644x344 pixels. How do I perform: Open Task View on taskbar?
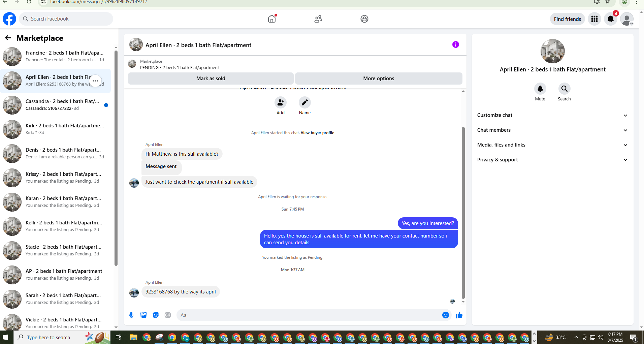119,337
